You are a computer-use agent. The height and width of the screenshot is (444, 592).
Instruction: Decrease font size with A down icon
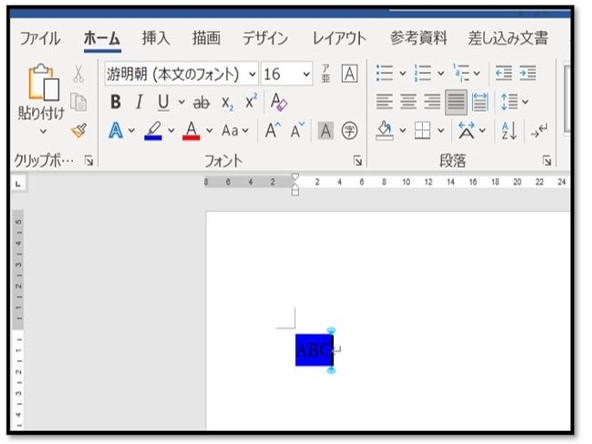click(298, 131)
